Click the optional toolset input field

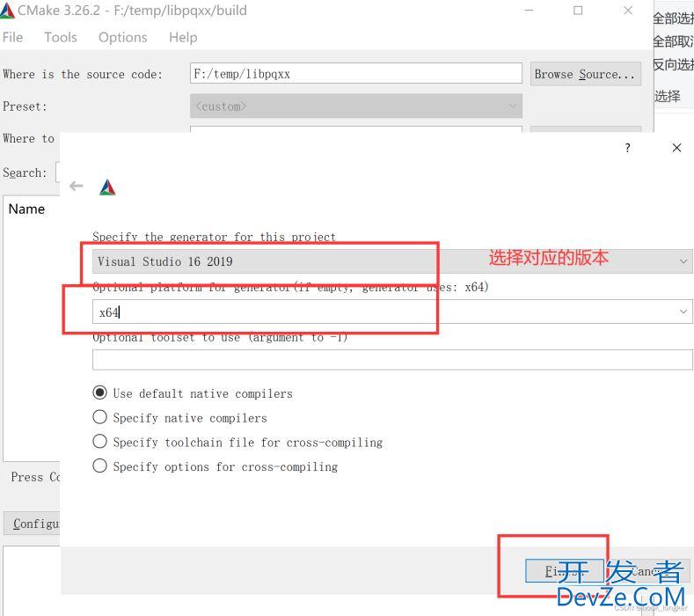click(392, 360)
